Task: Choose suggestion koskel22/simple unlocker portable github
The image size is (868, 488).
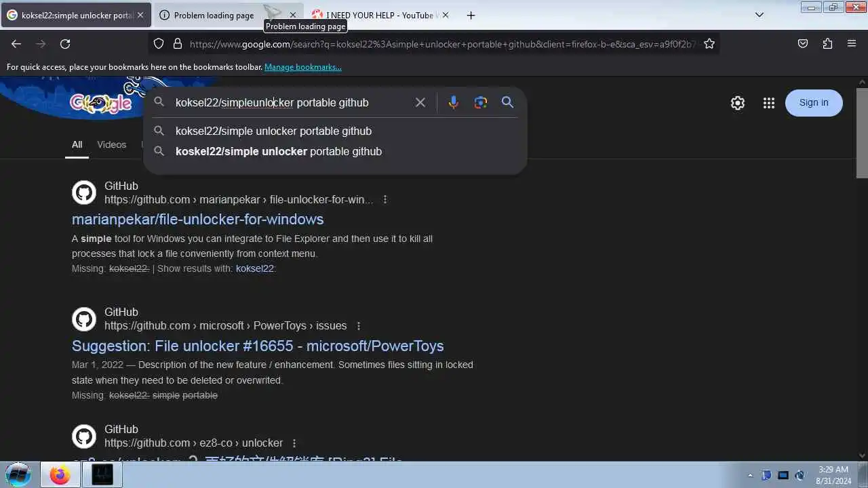Action: (334, 151)
